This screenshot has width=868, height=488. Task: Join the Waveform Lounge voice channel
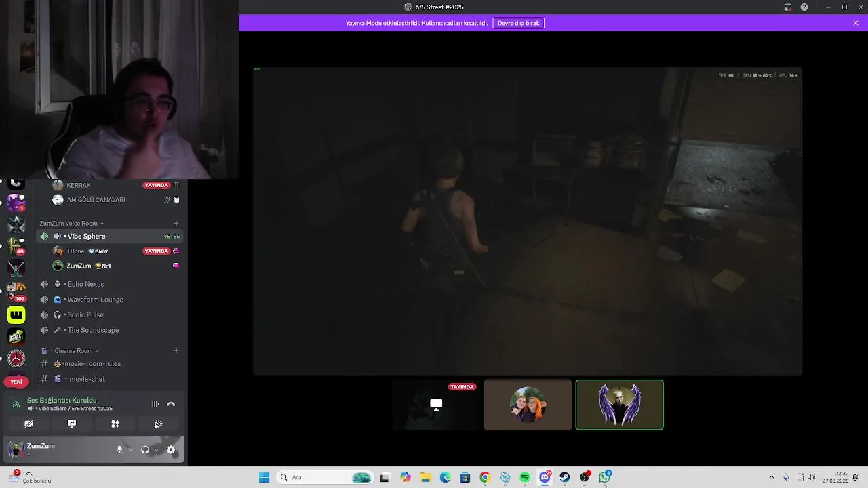[x=110, y=300]
